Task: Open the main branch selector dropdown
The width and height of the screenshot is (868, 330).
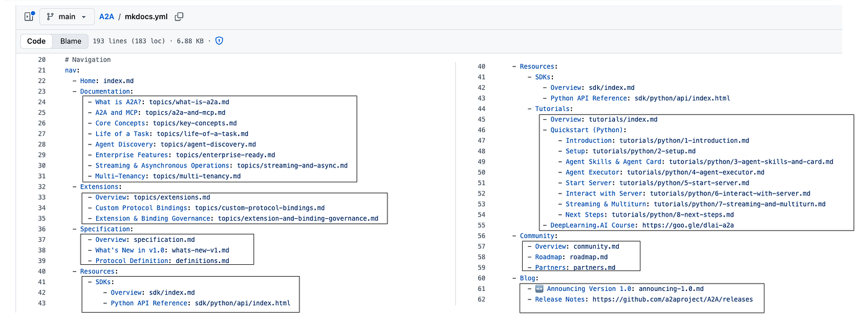Action: 67,17
